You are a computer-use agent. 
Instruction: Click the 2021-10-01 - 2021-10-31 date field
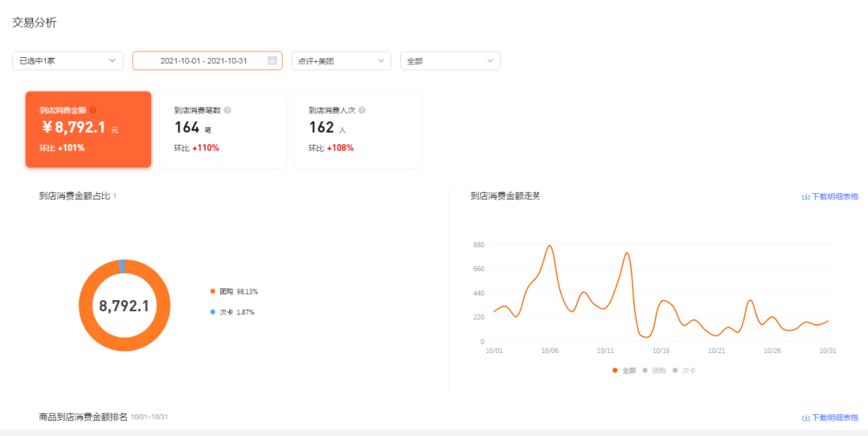click(203, 61)
